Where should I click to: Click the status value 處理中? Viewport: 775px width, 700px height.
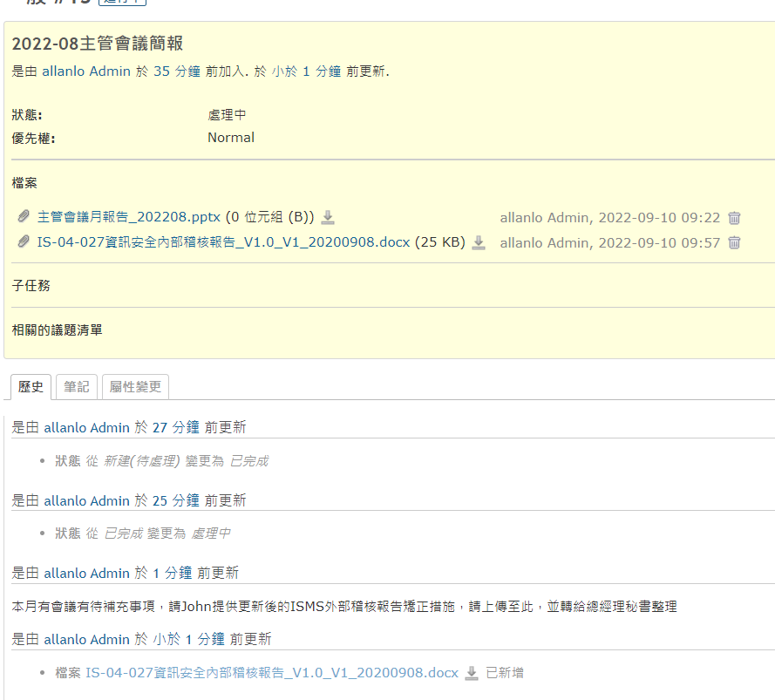tap(227, 115)
